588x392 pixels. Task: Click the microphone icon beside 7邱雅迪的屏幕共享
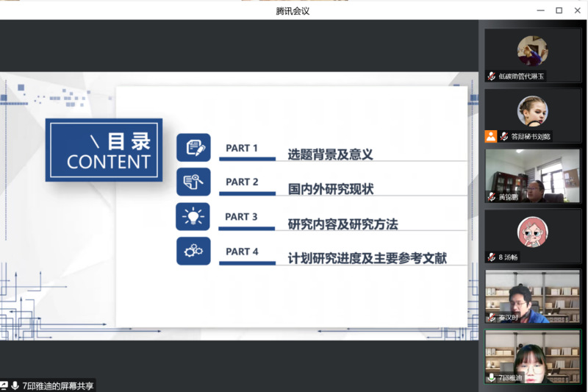[15, 385]
